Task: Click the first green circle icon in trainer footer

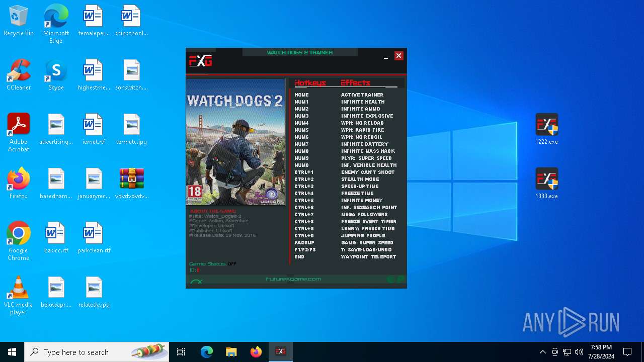Action: click(390, 280)
